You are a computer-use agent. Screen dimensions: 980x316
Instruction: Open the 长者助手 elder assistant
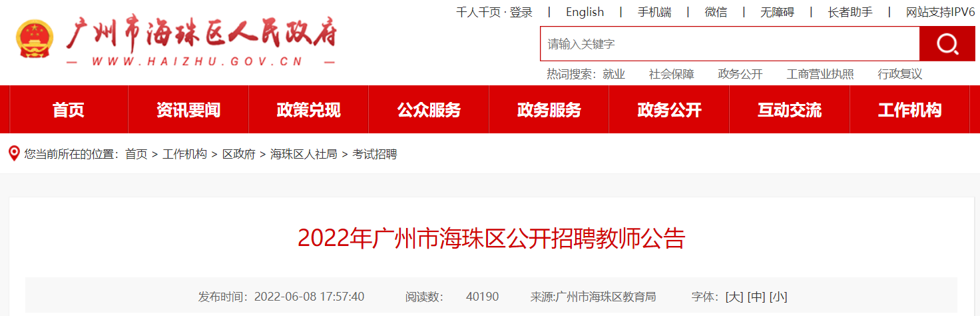pyautogui.click(x=850, y=12)
